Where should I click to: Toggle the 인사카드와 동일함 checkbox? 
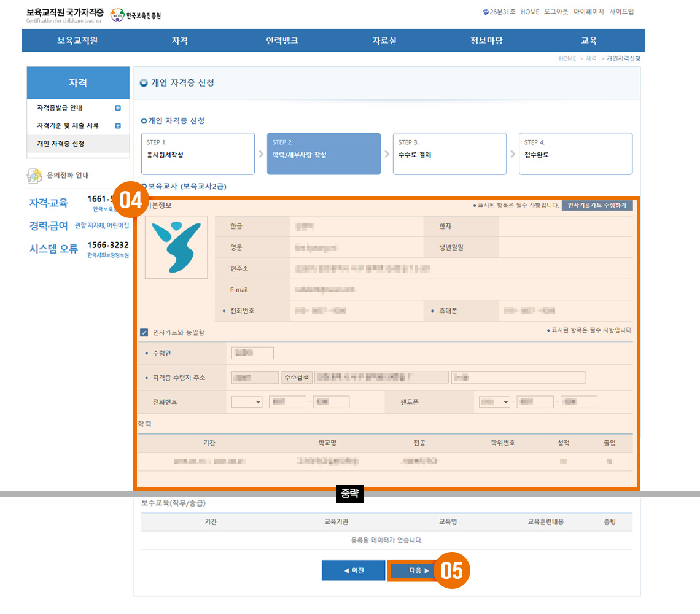(144, 332)
